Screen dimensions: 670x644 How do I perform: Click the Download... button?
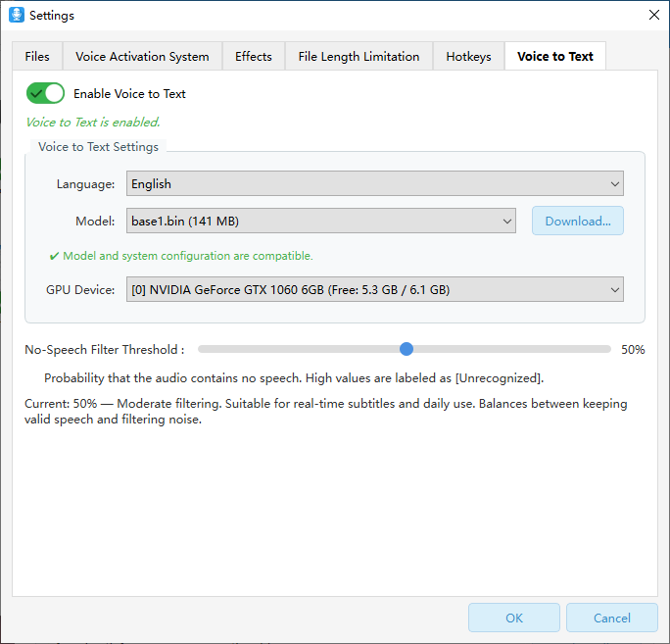click(578, 221)
